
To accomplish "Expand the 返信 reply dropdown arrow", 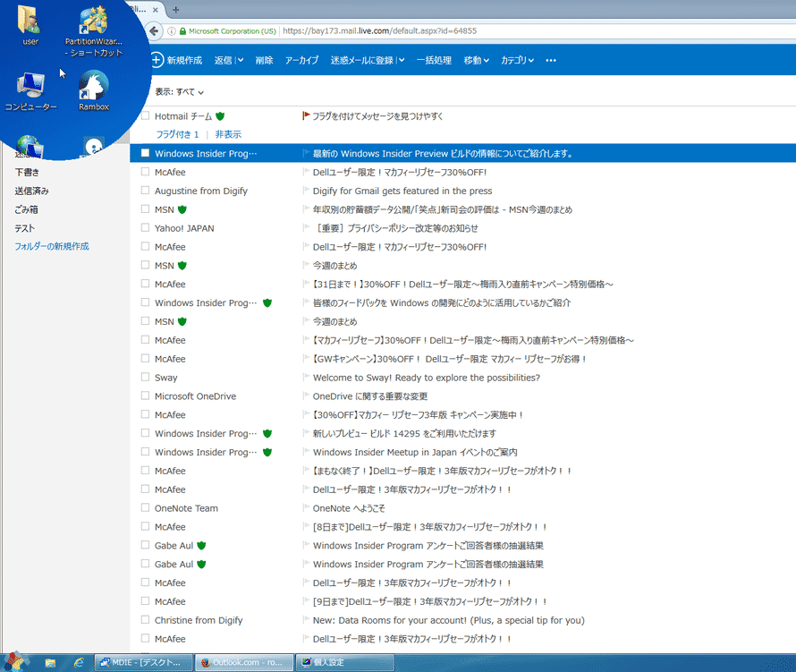I will pos(241,61).
